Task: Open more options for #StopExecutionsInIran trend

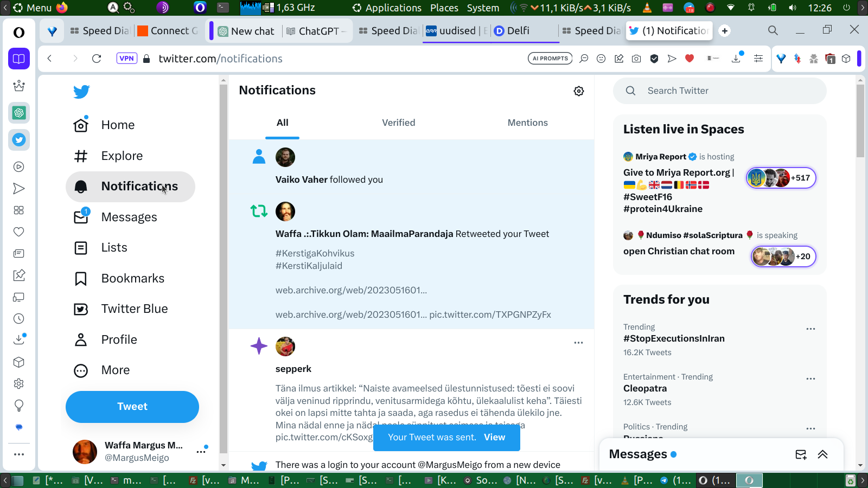Action: pyautogui.click(x=810, y=329)
